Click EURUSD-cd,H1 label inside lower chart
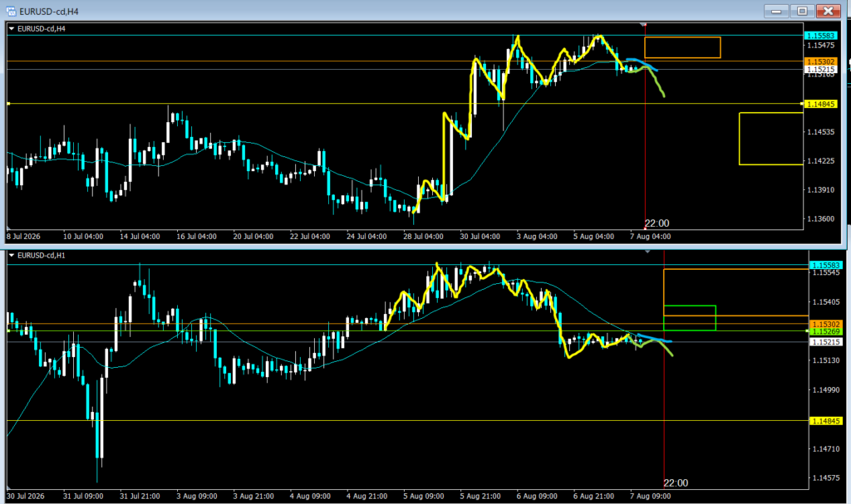Viewport: 851px width, 504px height. click(x=42, y=255)
